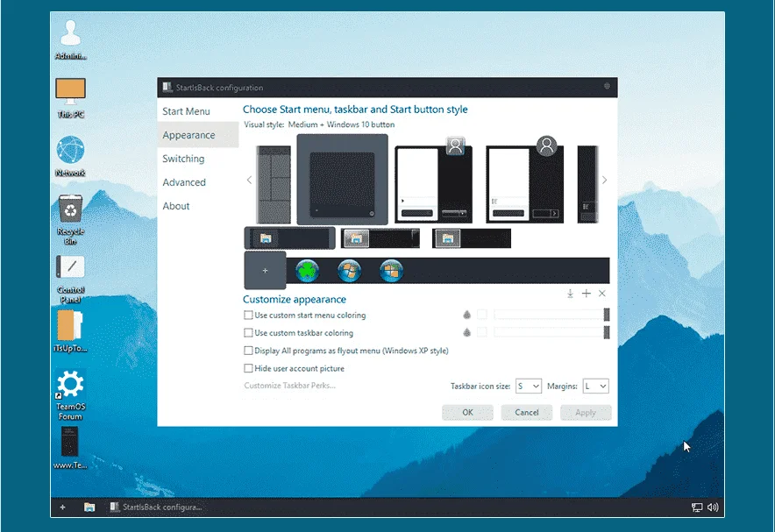Viewport: 775px width, 532px height.
Task: Click the taskbar Start plus button
Action: click(63, 507)
